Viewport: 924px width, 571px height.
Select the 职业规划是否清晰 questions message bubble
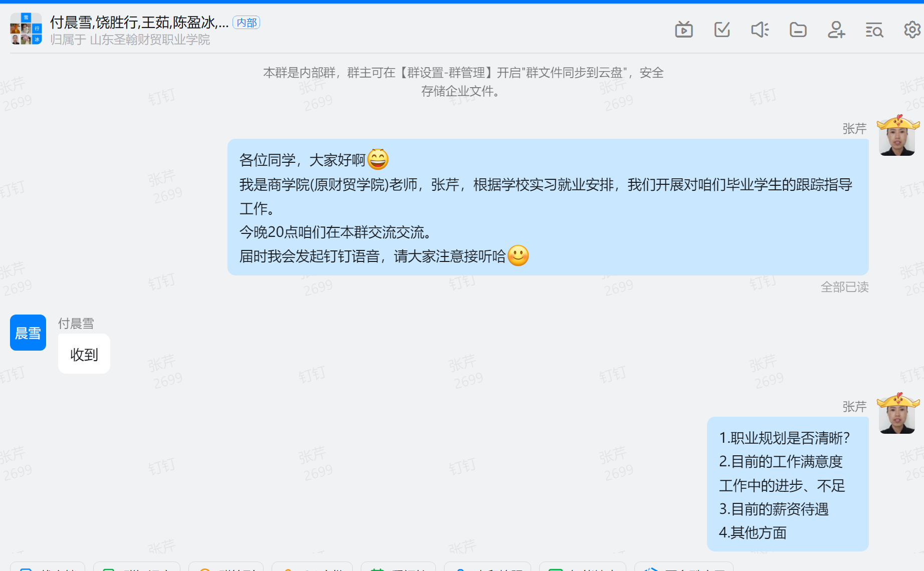[788, 484]
